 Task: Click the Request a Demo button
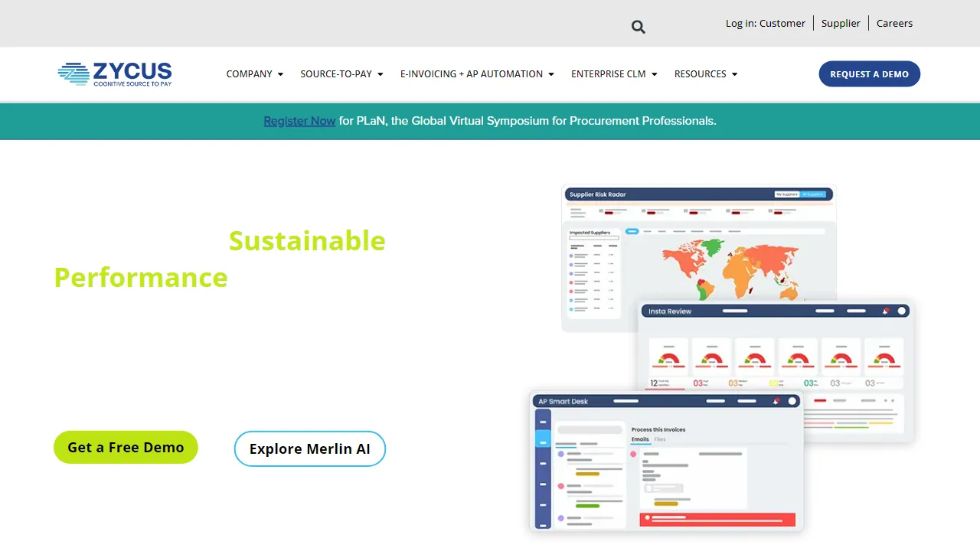point(870,74)
